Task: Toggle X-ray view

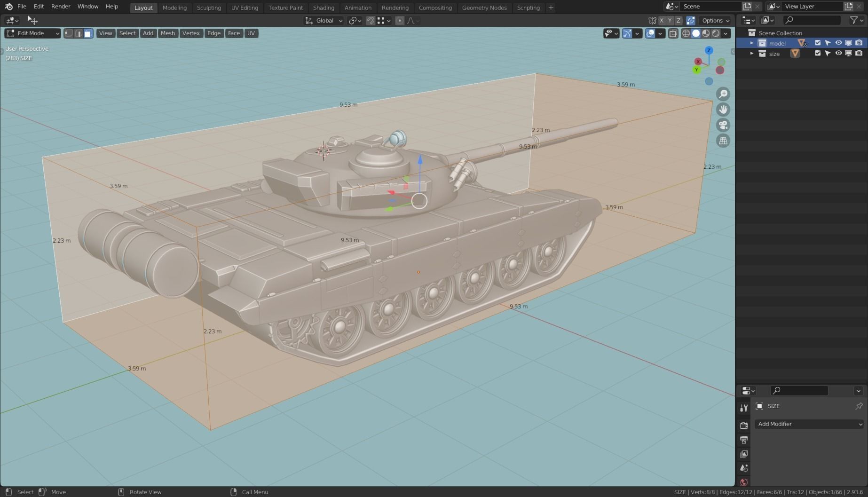Action: coord(673,33)
